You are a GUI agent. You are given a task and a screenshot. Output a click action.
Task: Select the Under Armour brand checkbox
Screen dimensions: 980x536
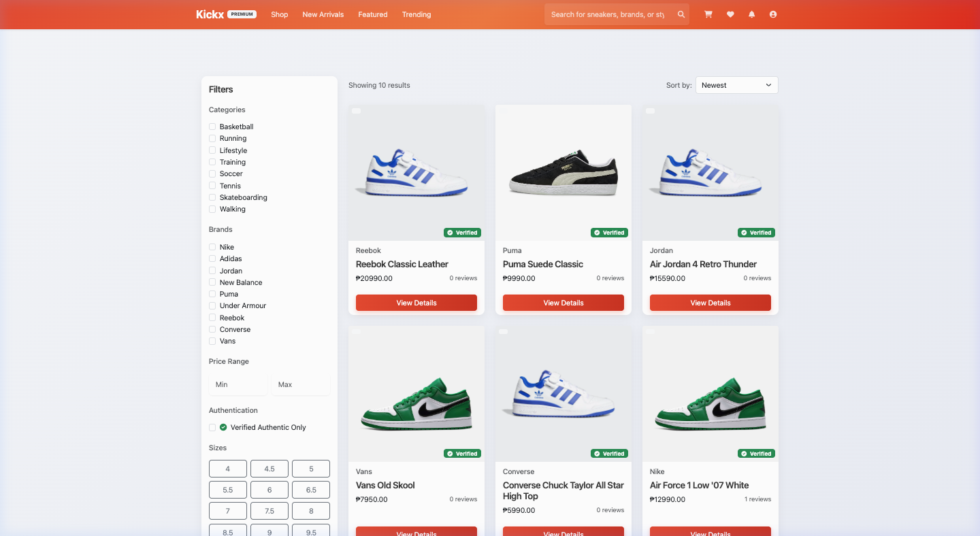(212, 305)
